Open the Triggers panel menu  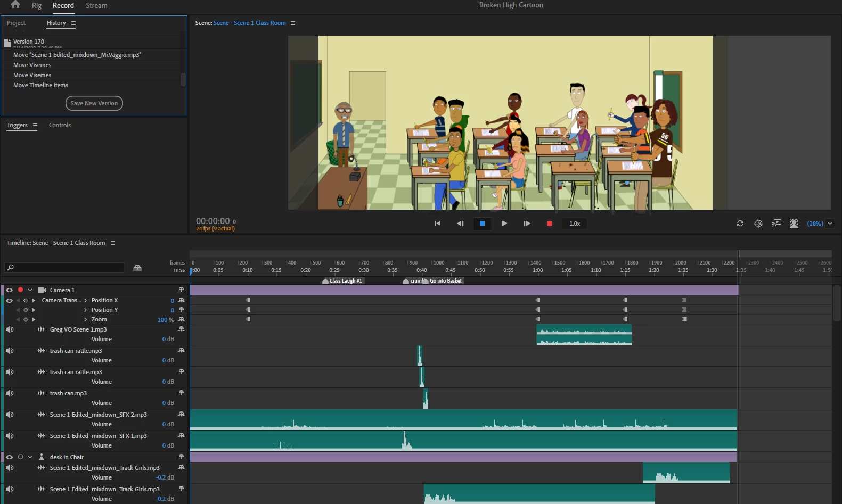pos(35,126)
